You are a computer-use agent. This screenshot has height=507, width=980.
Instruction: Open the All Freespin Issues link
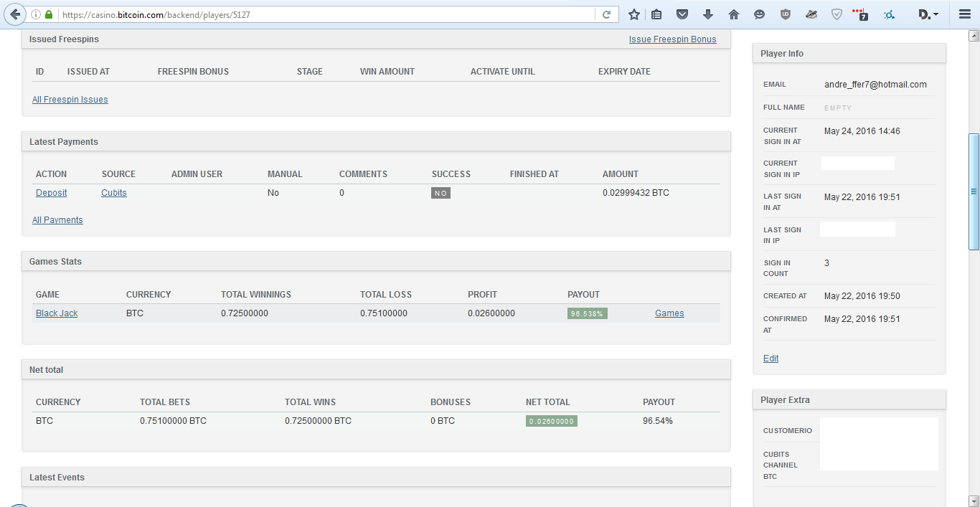click(x=70, y=100)
